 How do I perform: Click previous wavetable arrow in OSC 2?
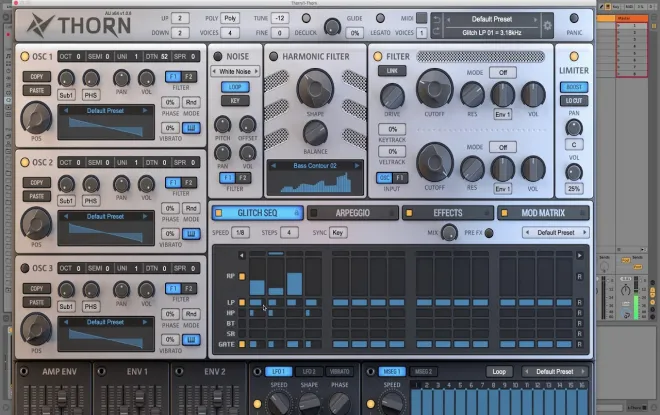click(x=65, y=216)
